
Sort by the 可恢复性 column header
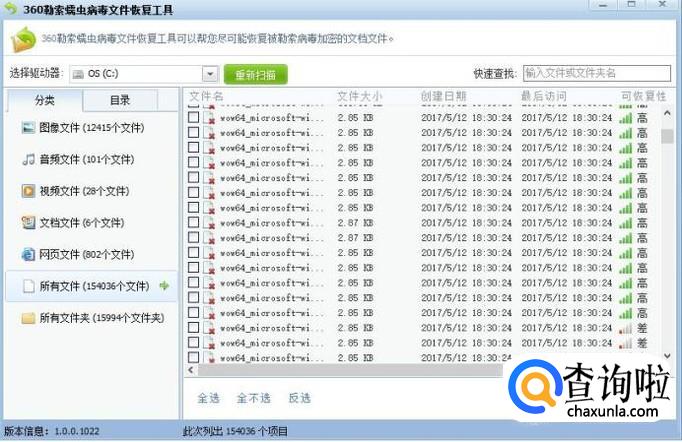(643, 96)
